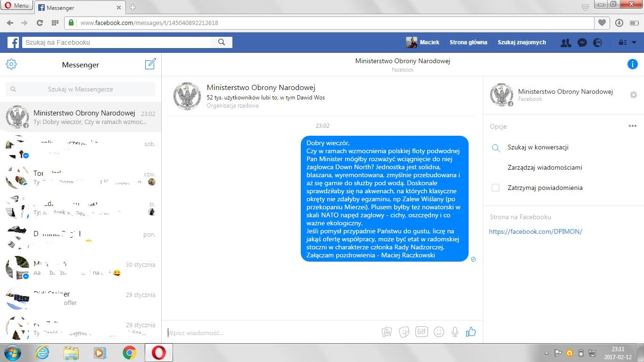Click browser back arrow
Viewport: 644px width, 362px height.
(10, 23)
